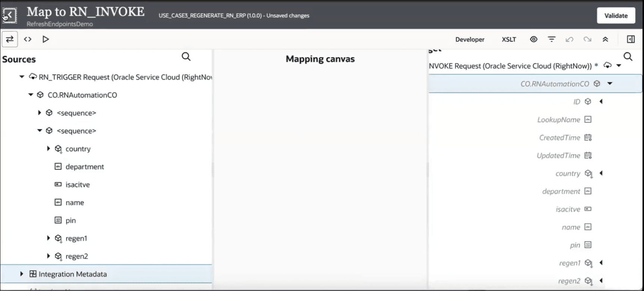
Task: Expand the first sequence node
Action: pos(40,113)
